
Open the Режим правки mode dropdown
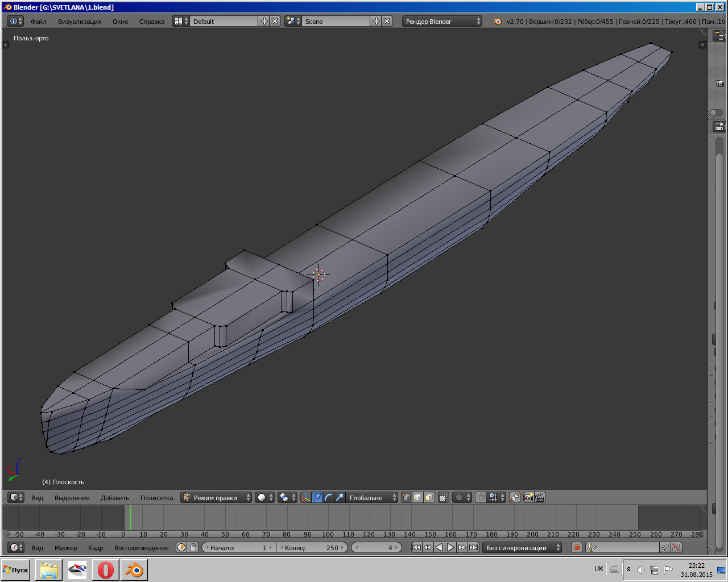(216, 497)
